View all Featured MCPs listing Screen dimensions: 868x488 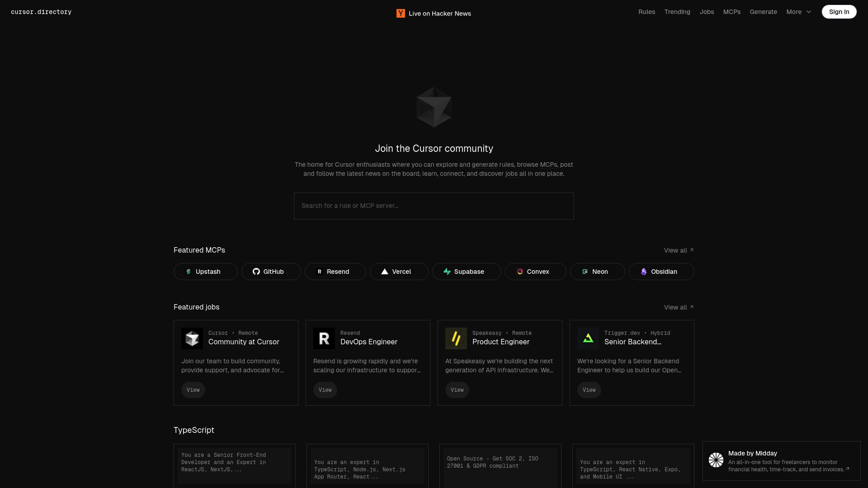[679, 250]
